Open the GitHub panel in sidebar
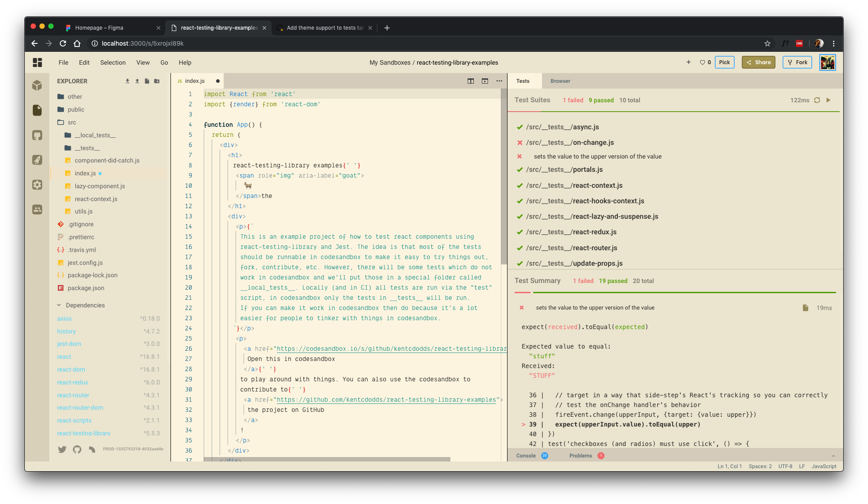This screenshot has height=504, width=868. click(x=37, y=135)
